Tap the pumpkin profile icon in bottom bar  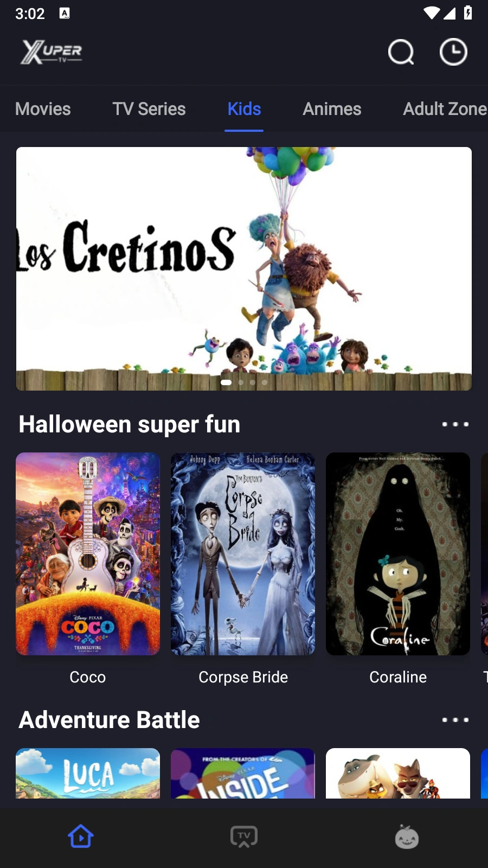coord(407,837)
